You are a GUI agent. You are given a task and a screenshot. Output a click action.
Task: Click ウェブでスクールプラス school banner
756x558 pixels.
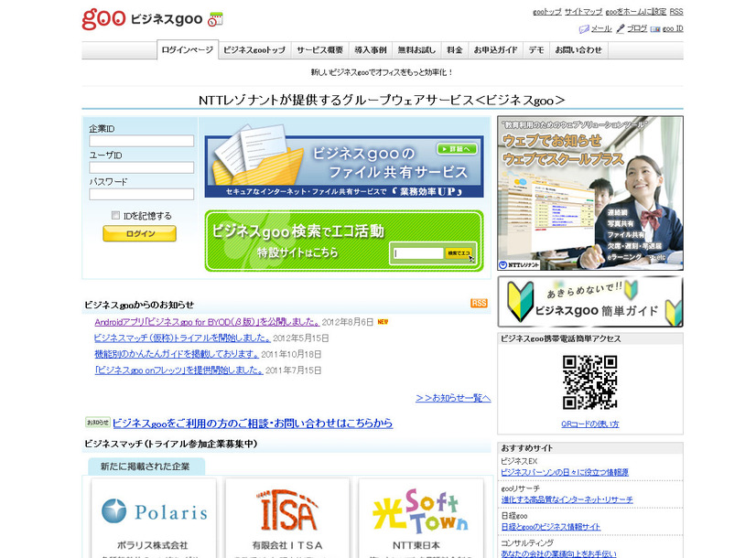point(590,193)
